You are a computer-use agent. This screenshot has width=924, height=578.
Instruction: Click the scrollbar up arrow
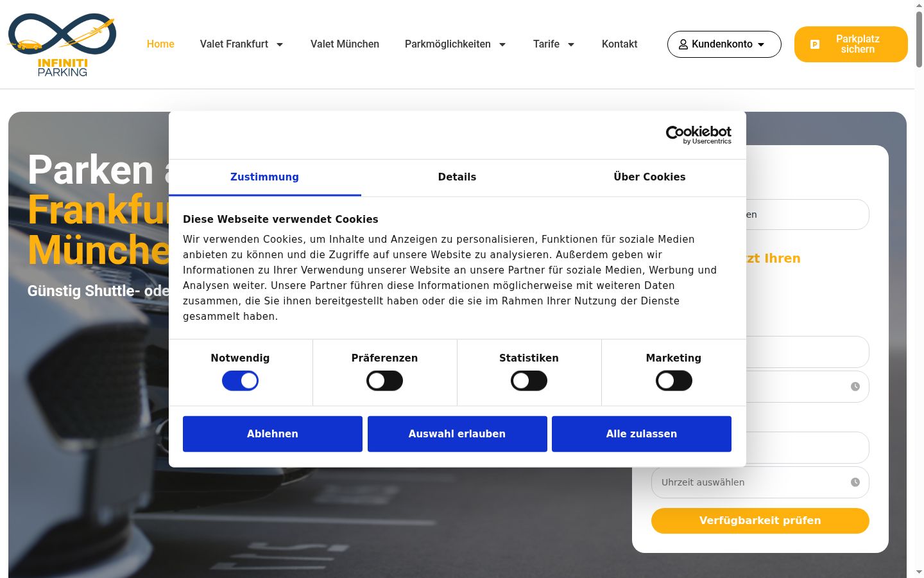pos(919,4)
